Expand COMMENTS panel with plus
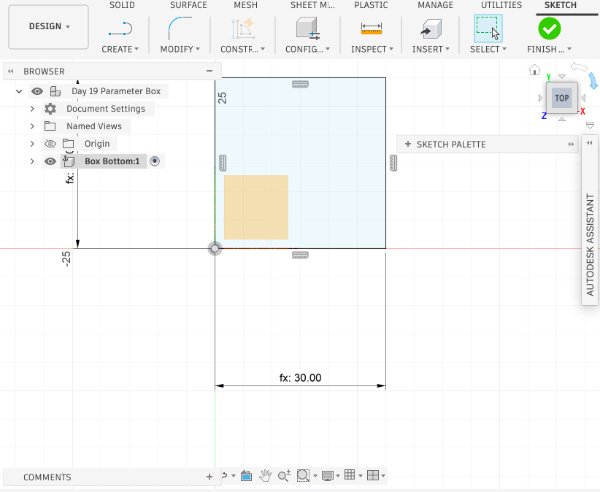Image resolution: width=600 pixels, height=492 pixels. pyautogui.click(x=209, y=477)
